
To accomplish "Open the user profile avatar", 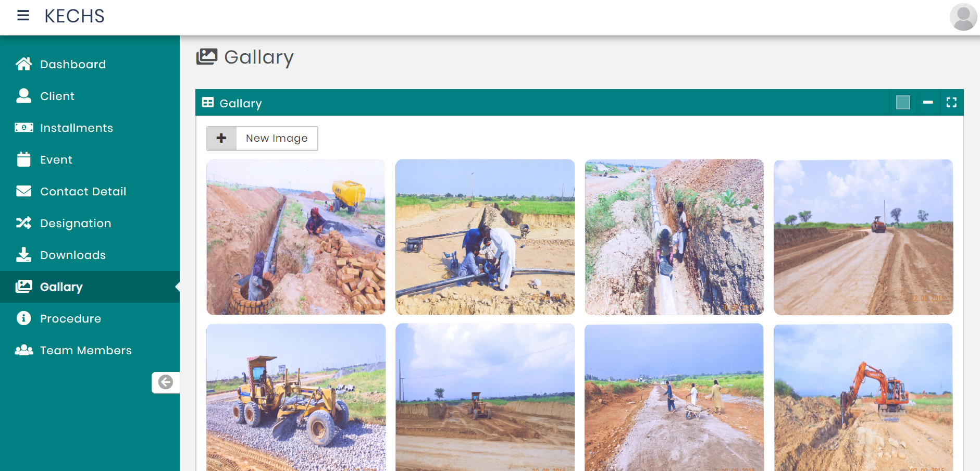I will pos(963,17).
